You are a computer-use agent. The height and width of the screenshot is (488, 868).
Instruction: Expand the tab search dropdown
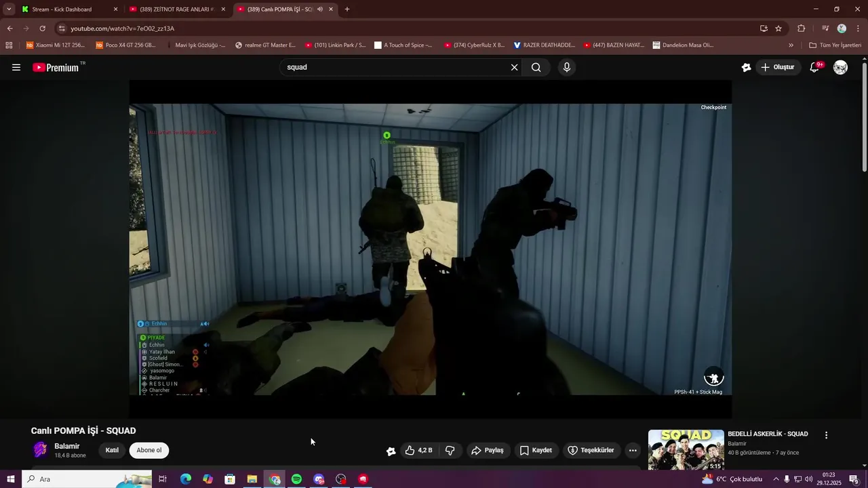9,9
